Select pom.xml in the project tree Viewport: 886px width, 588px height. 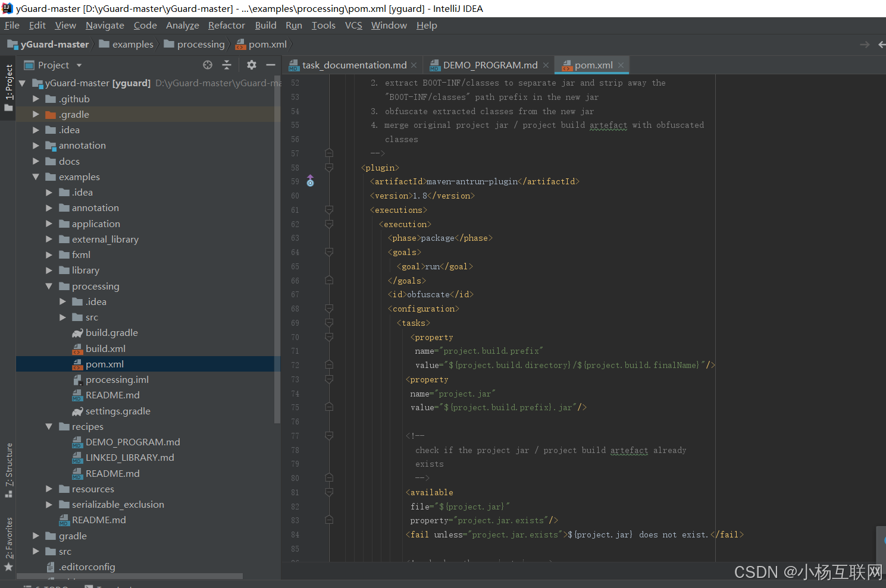point(105,364)
